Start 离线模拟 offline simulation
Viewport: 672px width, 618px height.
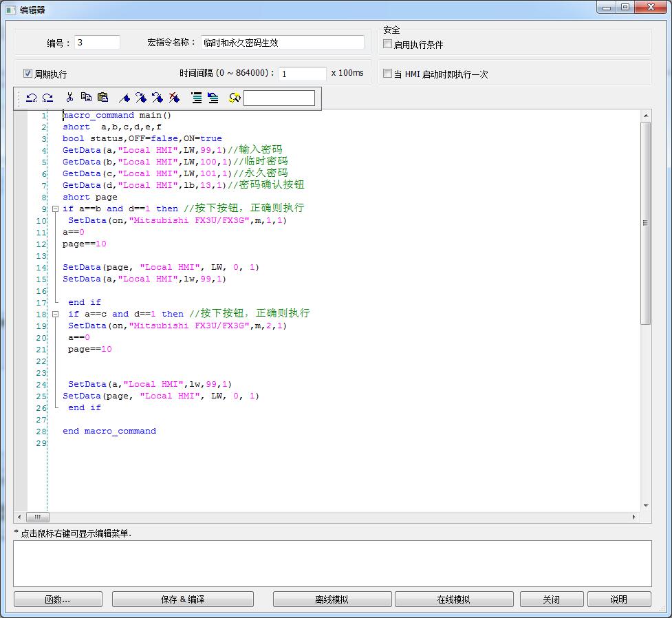[332, 599]
